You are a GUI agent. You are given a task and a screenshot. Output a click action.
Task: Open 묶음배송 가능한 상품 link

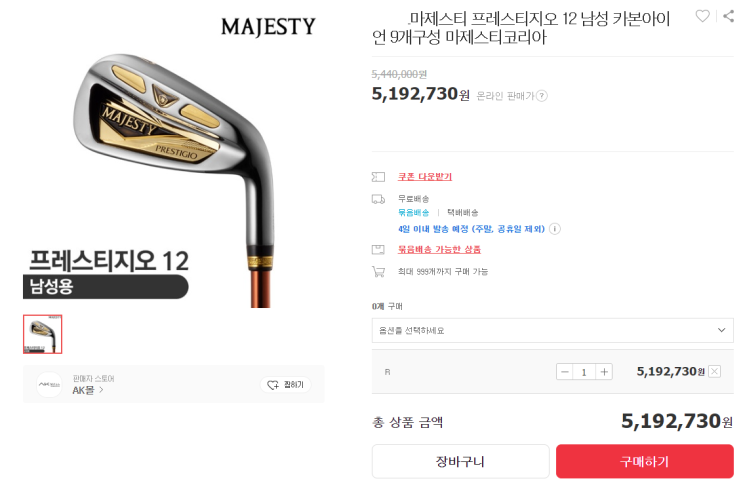point(439,249)
